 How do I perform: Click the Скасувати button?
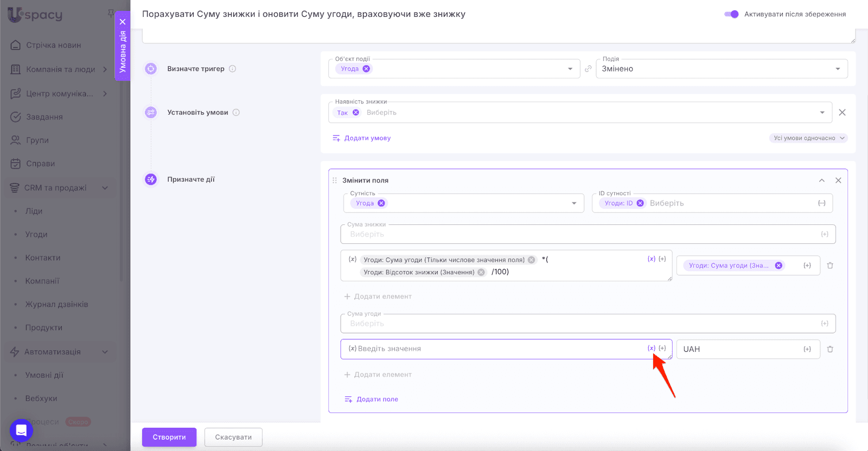click(x=233, y=437)
